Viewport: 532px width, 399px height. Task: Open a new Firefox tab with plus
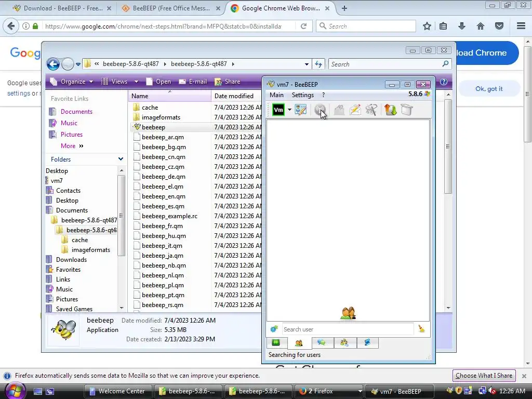(x=344, y=8)
